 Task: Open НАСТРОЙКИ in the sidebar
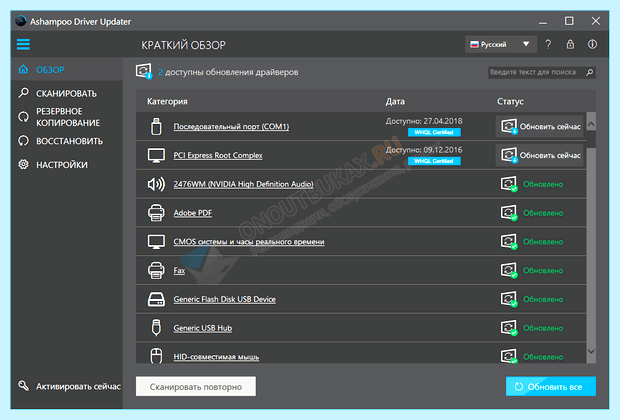[x=66, y=165]
